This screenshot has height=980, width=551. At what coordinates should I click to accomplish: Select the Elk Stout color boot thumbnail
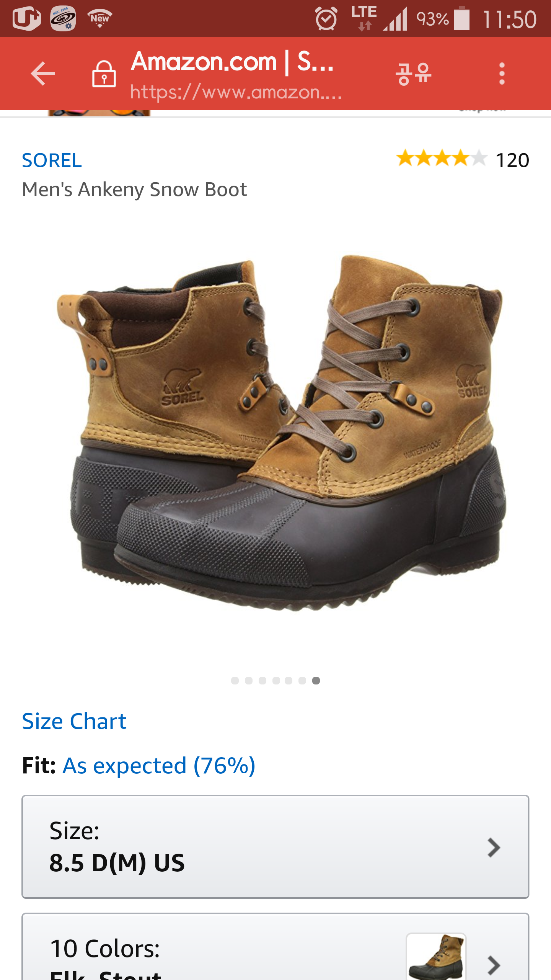coord(436,957)
